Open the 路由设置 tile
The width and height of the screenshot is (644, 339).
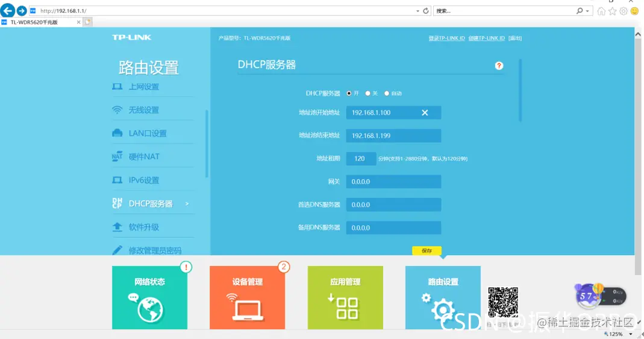click(443, 297)
